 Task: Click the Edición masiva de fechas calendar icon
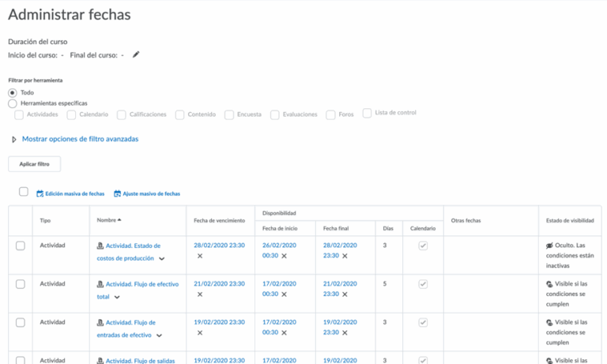click(40, 193)
